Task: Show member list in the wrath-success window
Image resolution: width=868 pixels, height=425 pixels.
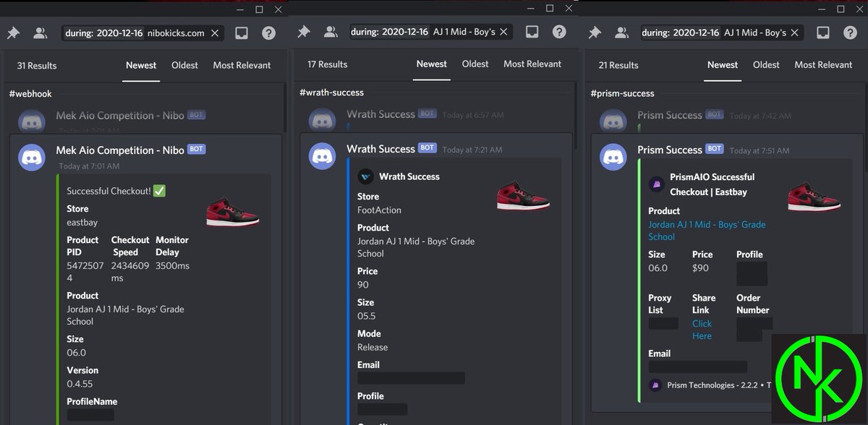Action: 331,32
